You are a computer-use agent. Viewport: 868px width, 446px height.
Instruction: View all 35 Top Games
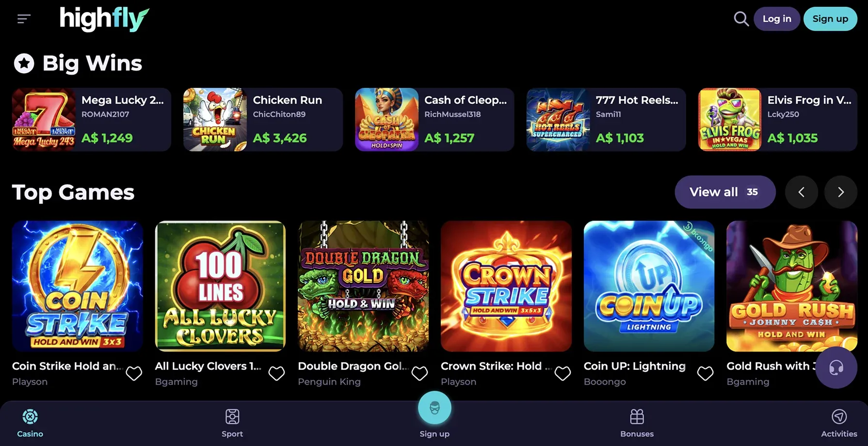[x=725, y=192]
